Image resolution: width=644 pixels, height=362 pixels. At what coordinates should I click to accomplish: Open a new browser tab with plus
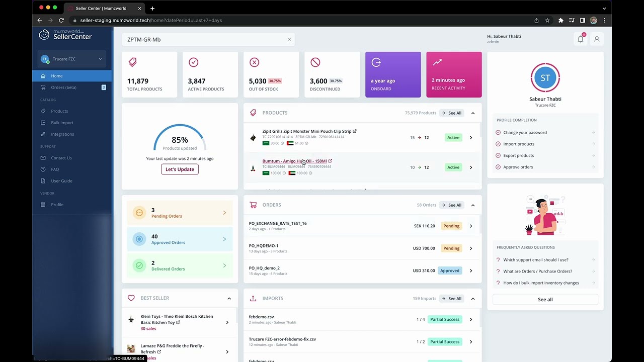click(x=152, y=8)
